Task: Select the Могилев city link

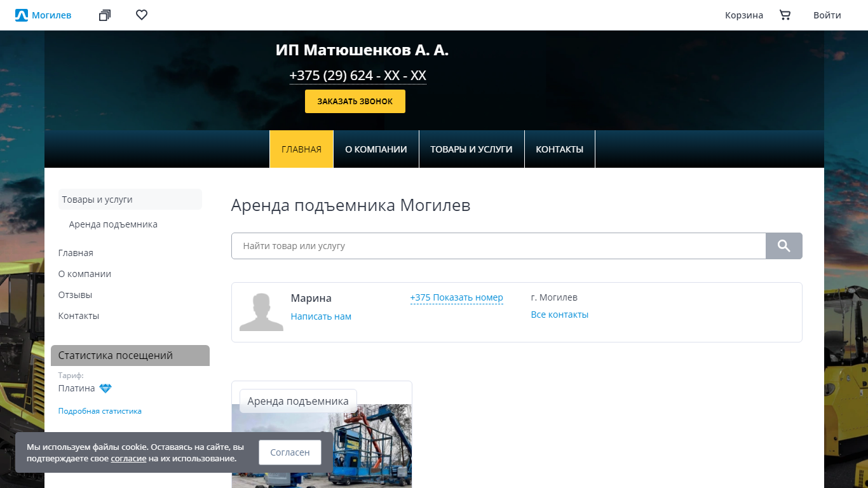Action: point(51,15)
